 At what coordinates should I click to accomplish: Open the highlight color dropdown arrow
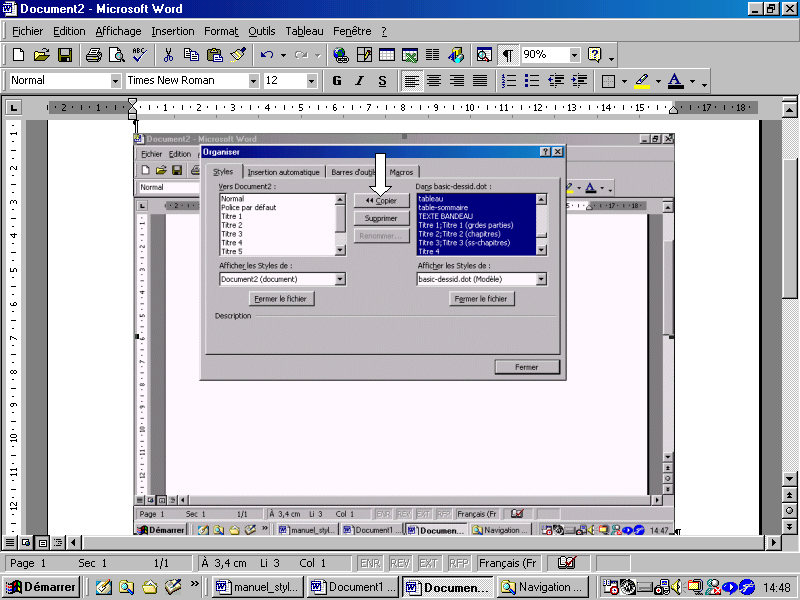[658, 81]
